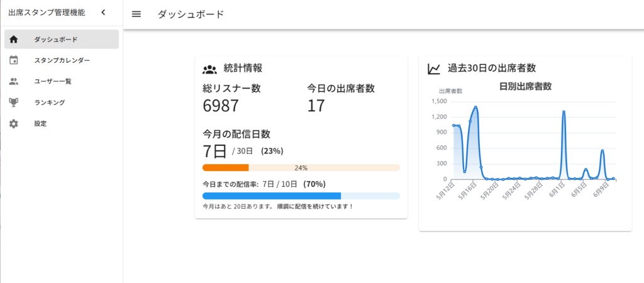The height and width of the screenshot is (283, 644).
Task: Click the statistics group icon
Action: [209, 69]
